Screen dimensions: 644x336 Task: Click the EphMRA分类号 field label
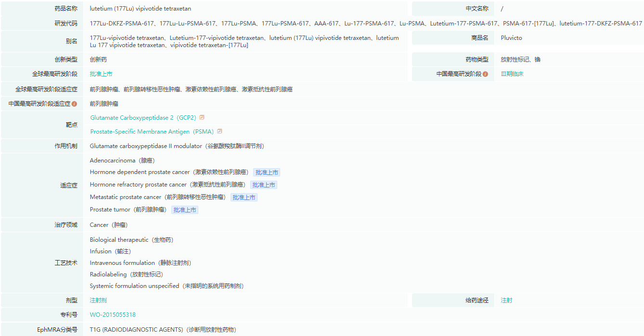tap(57, 330)
